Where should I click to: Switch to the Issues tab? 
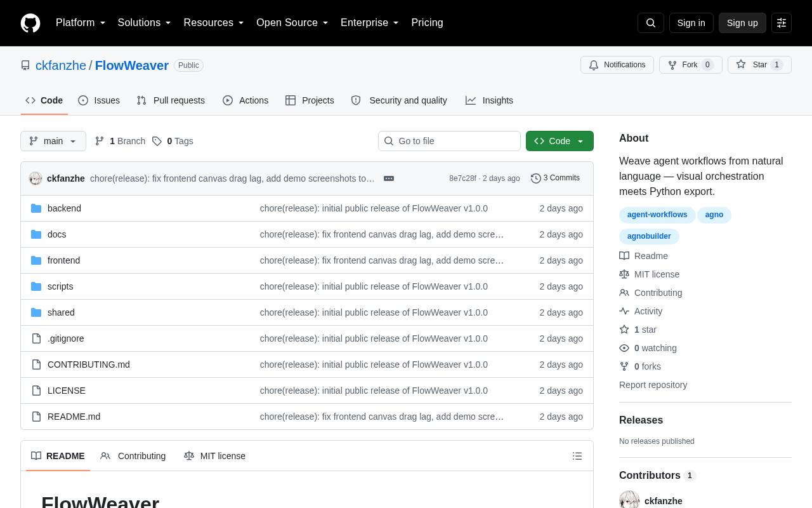99,100
